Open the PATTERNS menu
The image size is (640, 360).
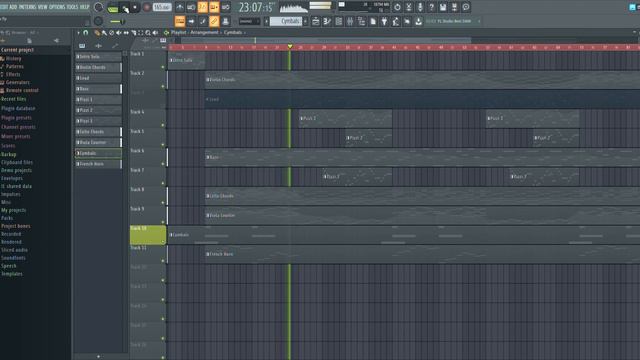point(27,7)
